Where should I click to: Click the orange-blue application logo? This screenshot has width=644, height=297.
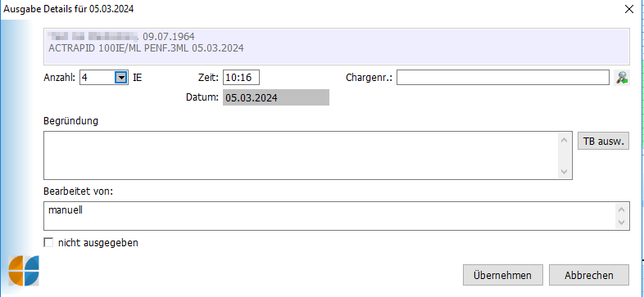click(x=24, y=270)
